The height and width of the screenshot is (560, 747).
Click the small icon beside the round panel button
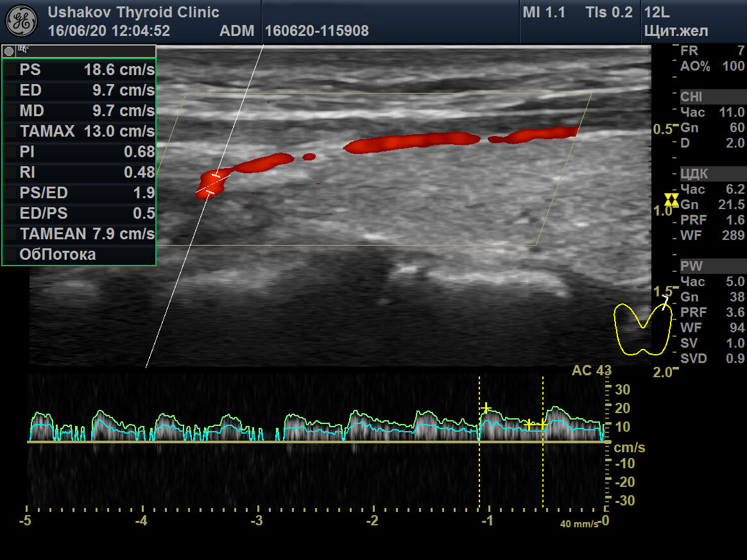pos(23,49)
